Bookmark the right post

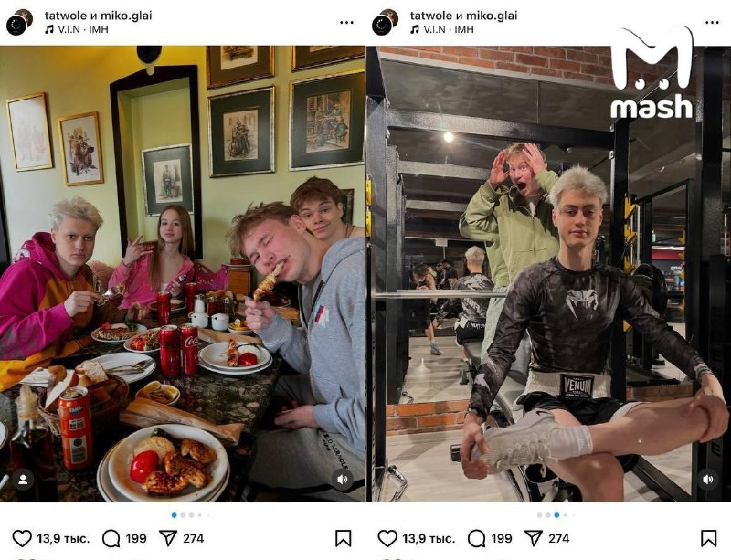coord(709,538)
